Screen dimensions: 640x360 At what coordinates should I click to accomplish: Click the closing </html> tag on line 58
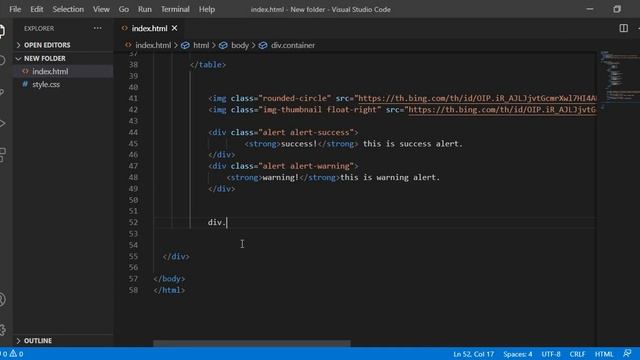(169, 290)
